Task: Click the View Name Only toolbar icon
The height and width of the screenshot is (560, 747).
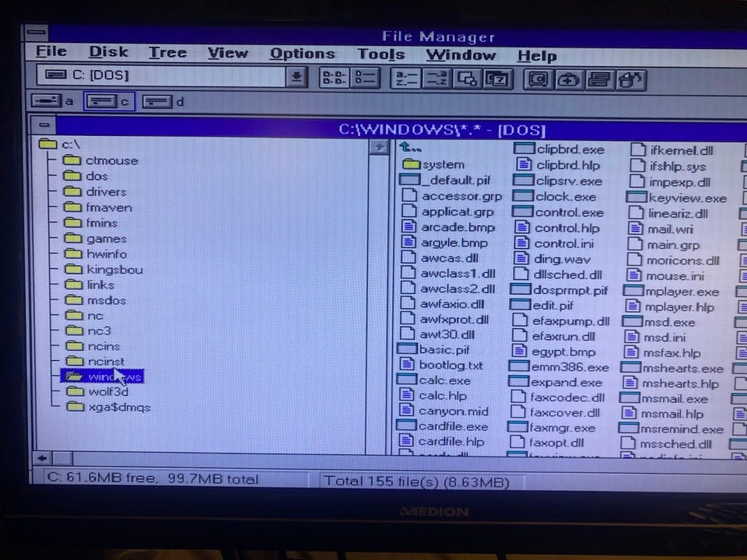Action: pyautogui.click(x=334, y=78)
